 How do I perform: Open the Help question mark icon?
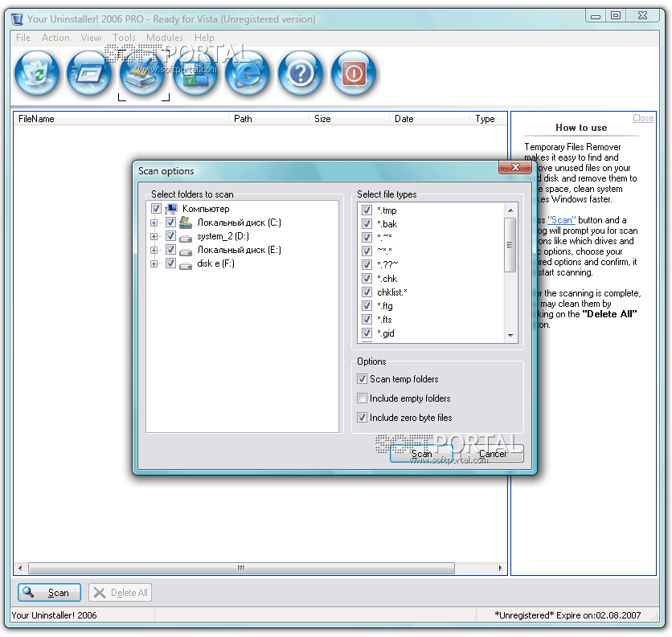[301, 73]
